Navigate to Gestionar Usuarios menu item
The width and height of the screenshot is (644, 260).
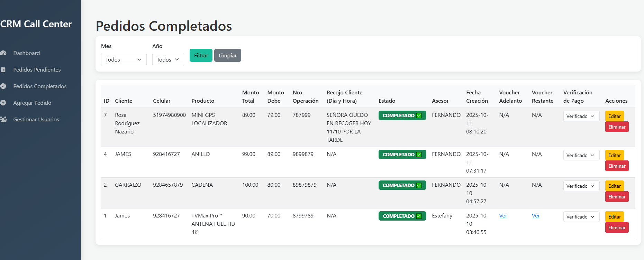[x=36, y=120]
